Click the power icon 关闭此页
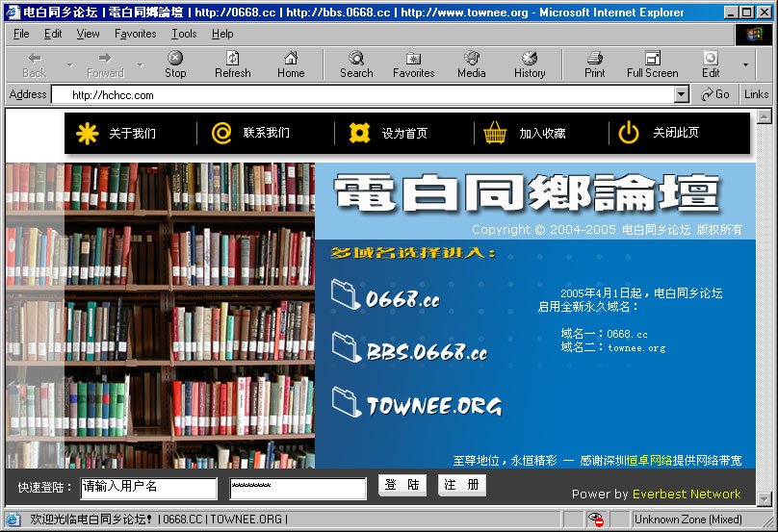This screenshot has width=778, height=532. point(629,134)
